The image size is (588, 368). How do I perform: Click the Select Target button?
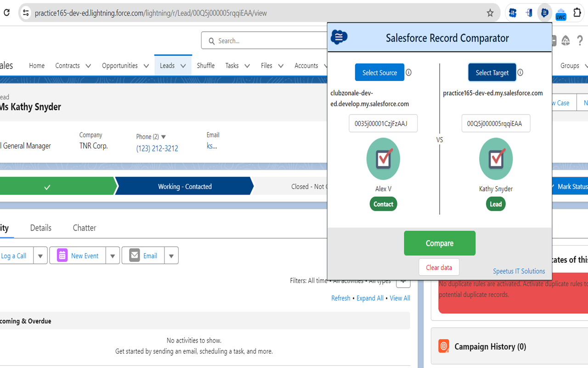click(492, 72)
